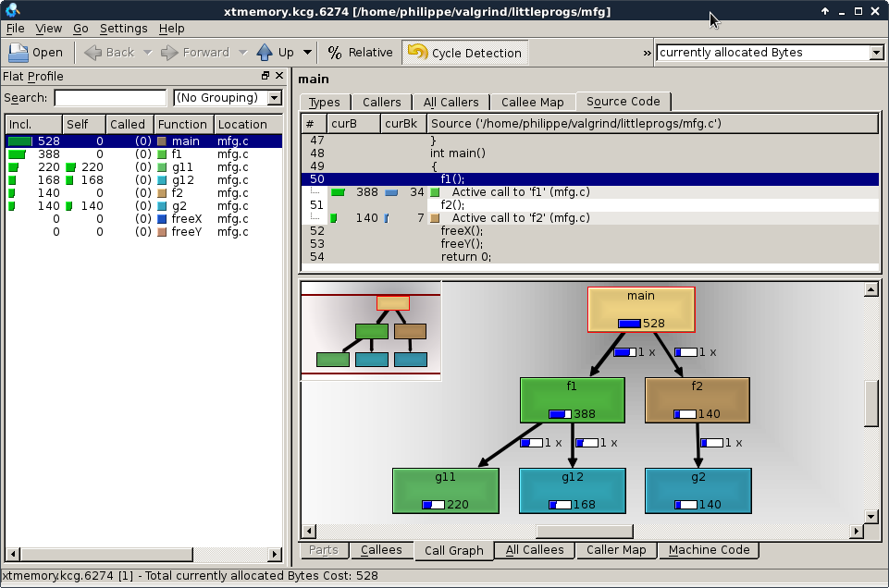
Task: Open the Settings menu
Action: (x=123, y=29)
